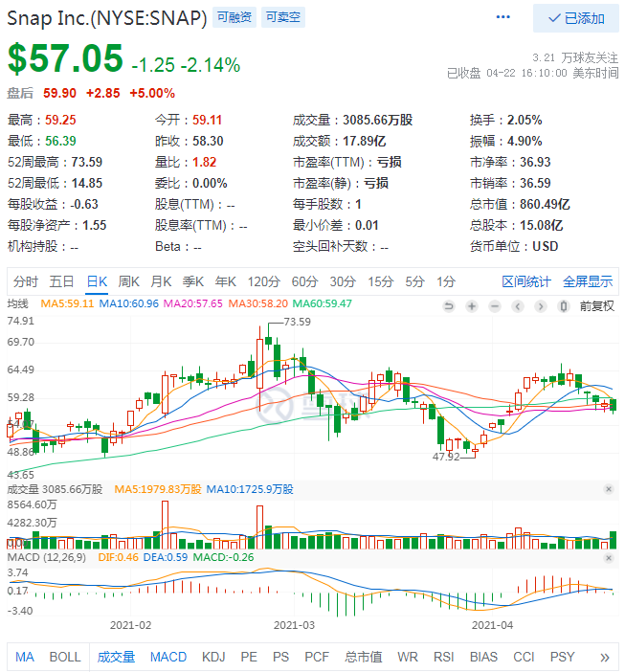Pan chart right with right chevron icon
Viewport: 625px width, 672px height.
[541, 306]
